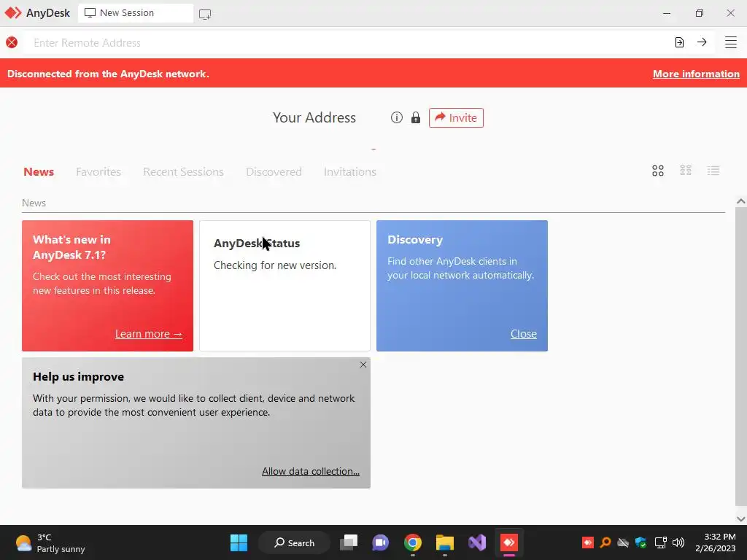Screen dimensions: 747x560
Task: Open file transfer icon in address bar
Action: pos(679,42)
